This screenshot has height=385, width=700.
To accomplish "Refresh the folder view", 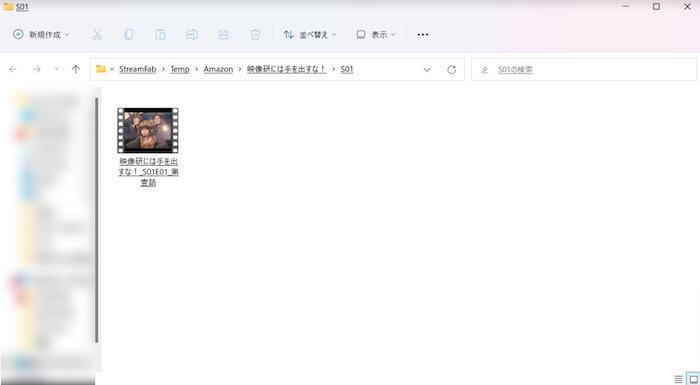I will pos(451,70).
